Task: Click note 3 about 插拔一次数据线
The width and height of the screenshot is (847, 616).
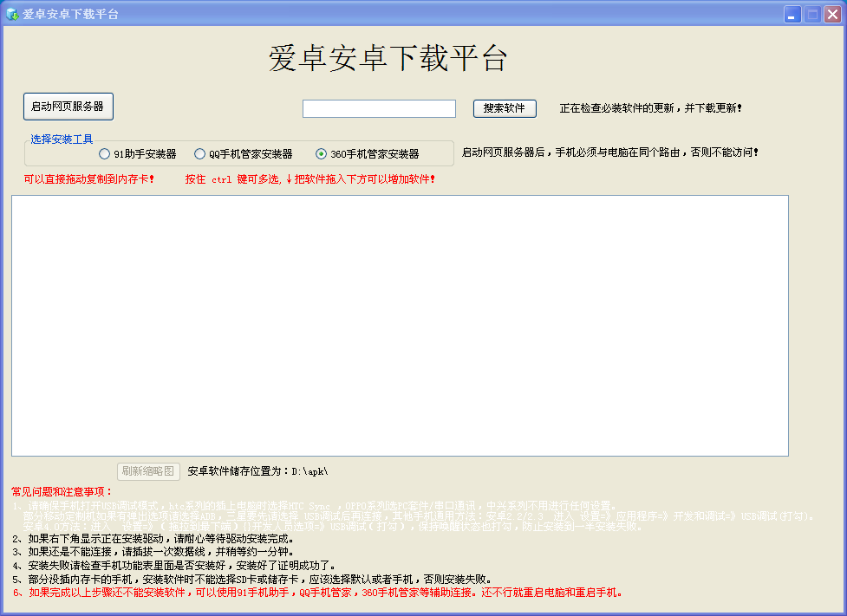Action: pyautogui.click(x=153, y=552)
